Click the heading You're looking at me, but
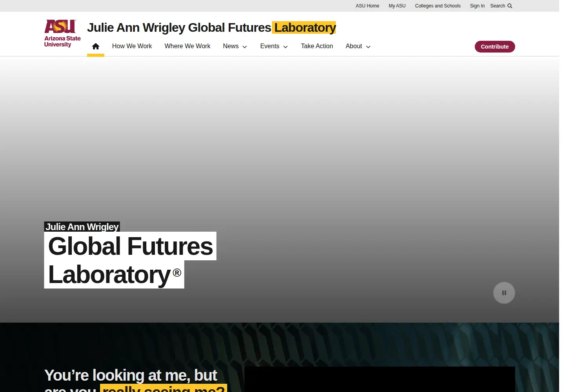Screen dimensions: 565x392 tap(131, 375)
